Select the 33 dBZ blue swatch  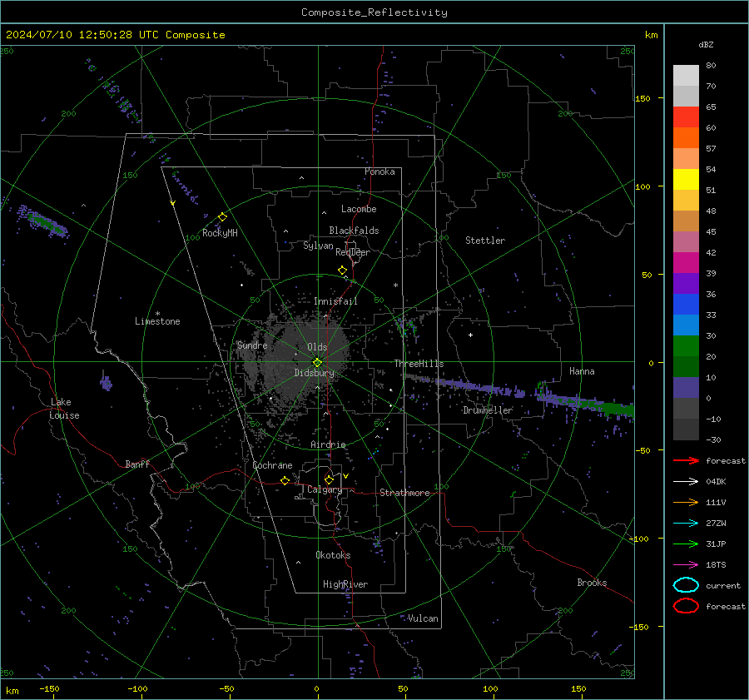click(686, 304)
